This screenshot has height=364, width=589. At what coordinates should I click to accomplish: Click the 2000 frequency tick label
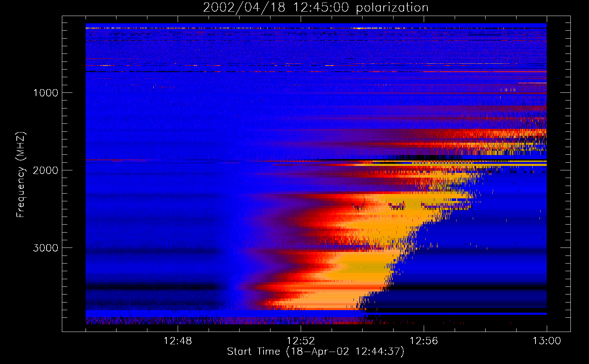[46, 170]
